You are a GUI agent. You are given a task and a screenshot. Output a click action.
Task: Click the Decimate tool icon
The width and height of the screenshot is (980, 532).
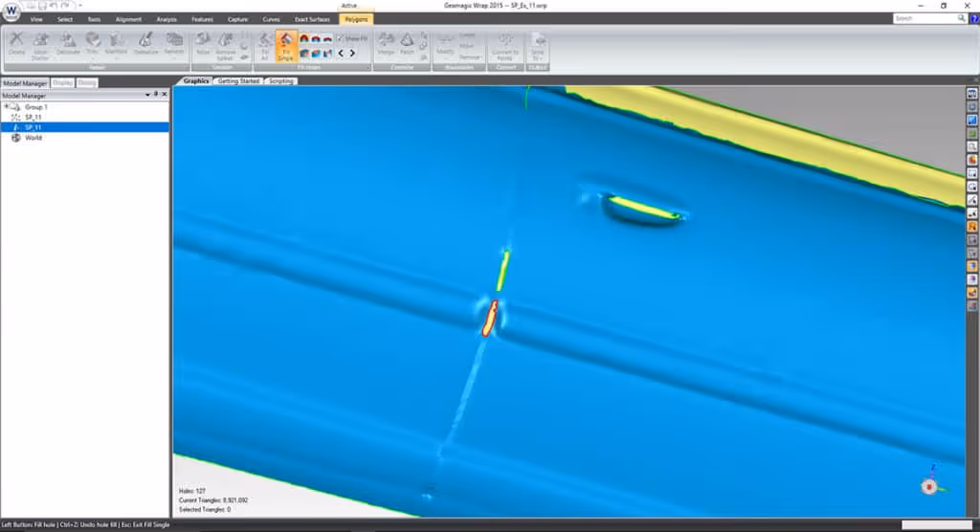coord(68,44)
